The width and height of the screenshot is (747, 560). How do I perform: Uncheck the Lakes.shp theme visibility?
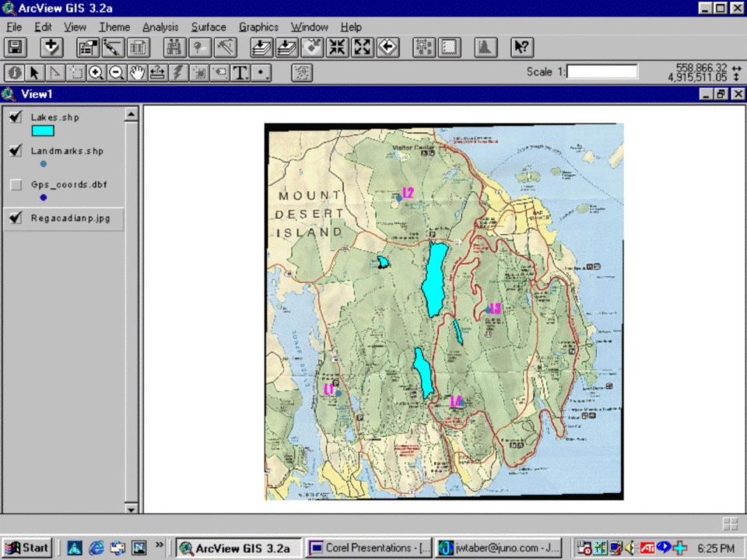[x=16, y=117]
